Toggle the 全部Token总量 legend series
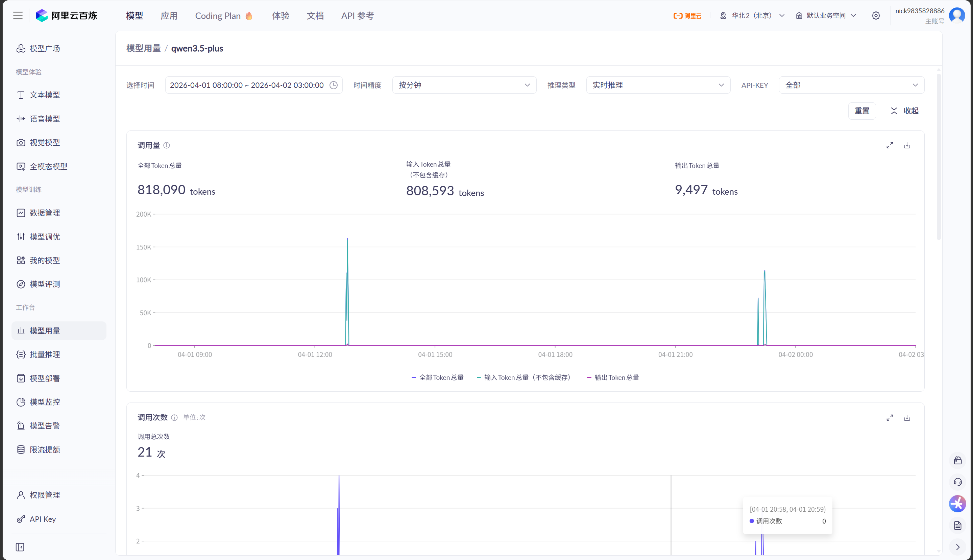The height and width of the screenshot is (560, 973). (437, 378)
